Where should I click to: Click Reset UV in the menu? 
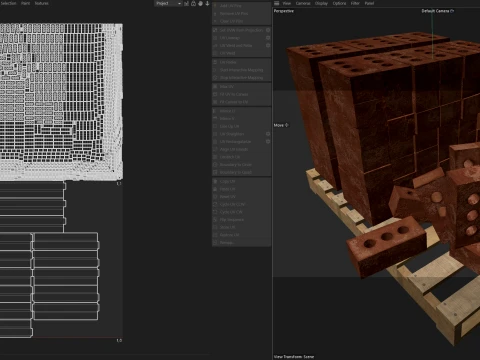pyautogui.click(x=242, y=197)
